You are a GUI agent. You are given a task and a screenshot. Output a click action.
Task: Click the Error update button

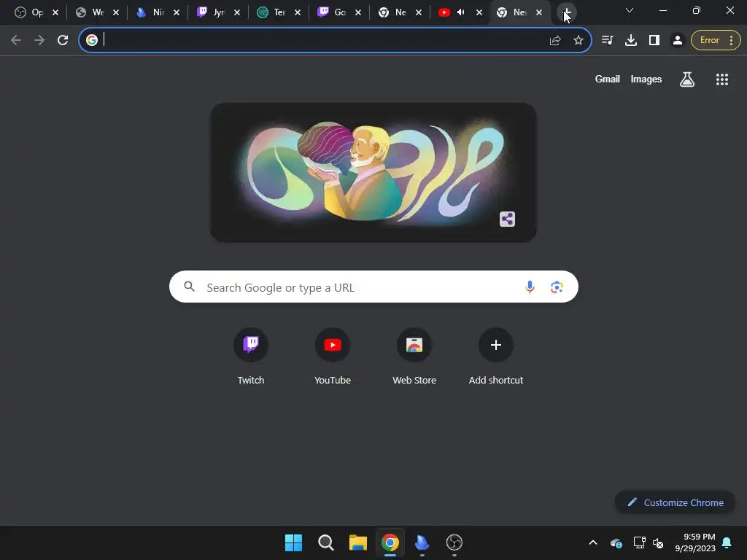tap(716, 41)
